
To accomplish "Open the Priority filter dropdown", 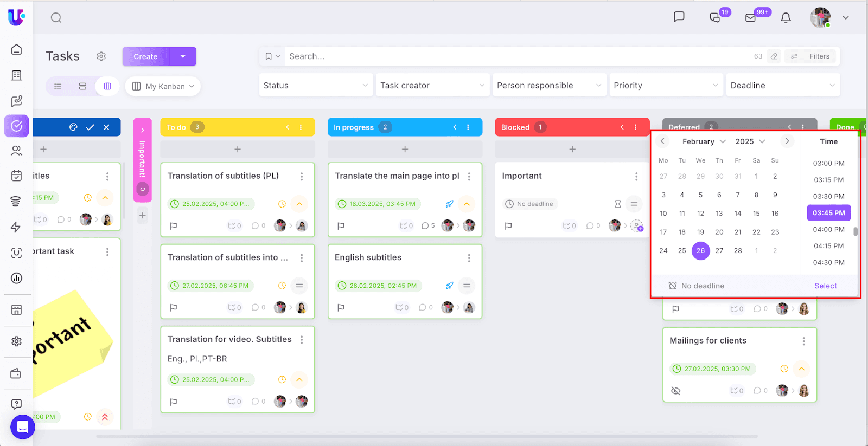I will (666, 86).
